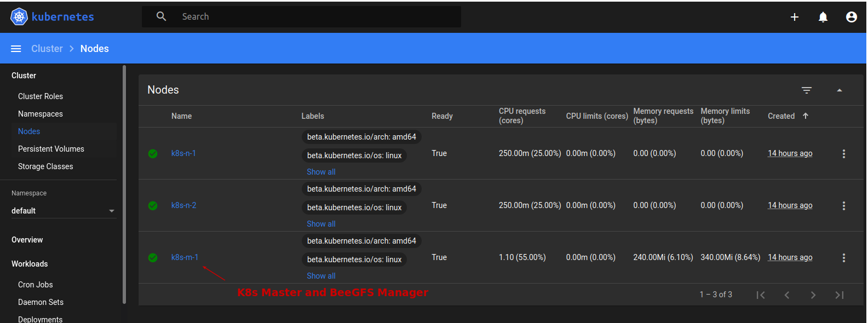Open Workloads section in sidebar
Image resolution: width=868 pixels, height=323 pixels.
[x=30, y=264]
